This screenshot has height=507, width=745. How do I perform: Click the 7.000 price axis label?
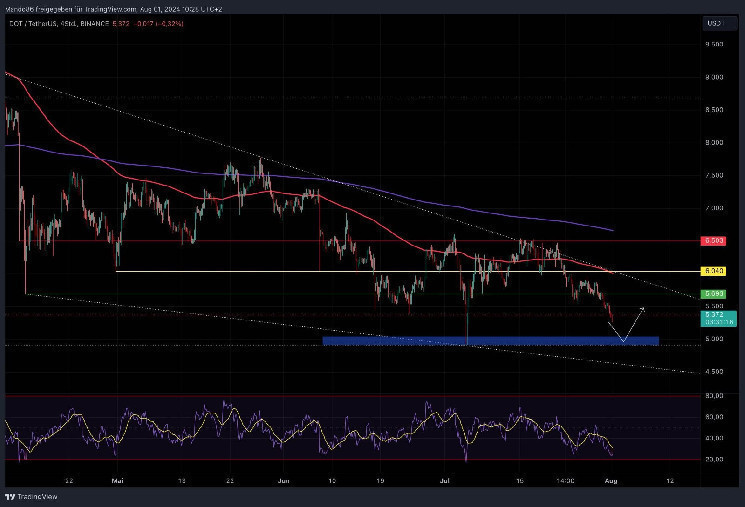click(713, 208)
